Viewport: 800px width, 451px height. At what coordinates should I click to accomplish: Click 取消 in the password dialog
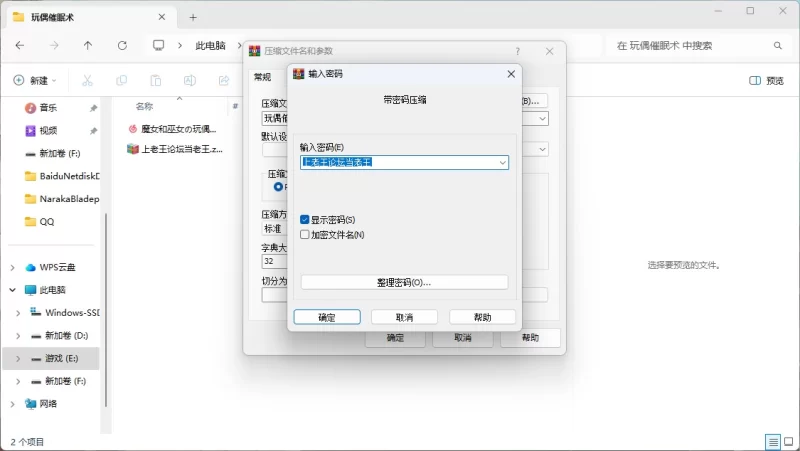[x=404, y=317]
